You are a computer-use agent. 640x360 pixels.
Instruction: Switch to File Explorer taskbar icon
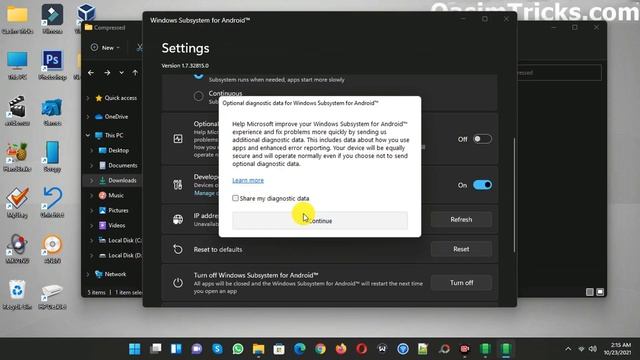tap(258, 349)
